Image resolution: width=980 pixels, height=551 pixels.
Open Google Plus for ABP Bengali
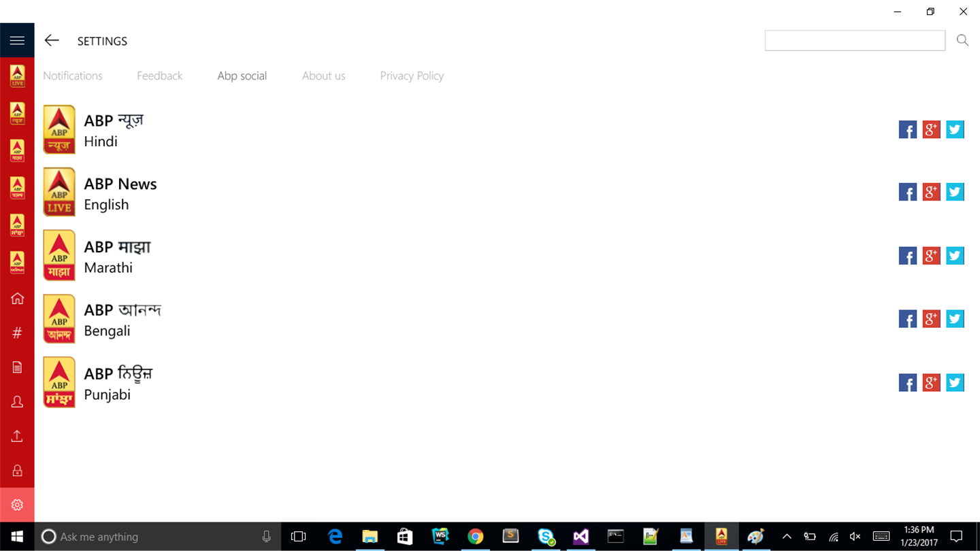(932, 319)
